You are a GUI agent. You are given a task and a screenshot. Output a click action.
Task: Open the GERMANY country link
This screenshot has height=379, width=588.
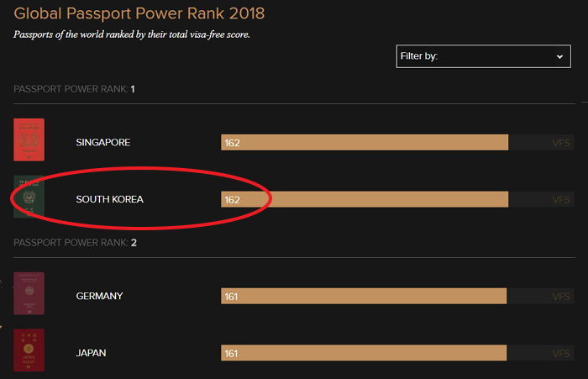click(x=99, y=296)
